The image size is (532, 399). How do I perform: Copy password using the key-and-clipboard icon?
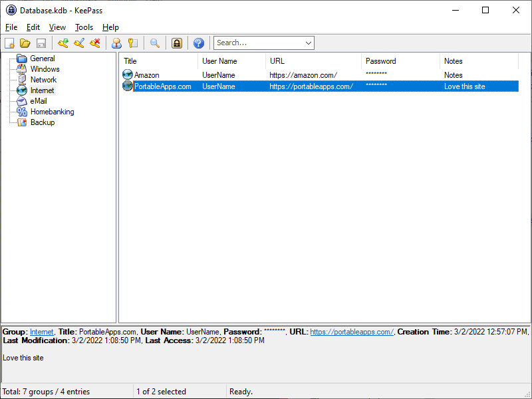pyautogui.click(x=133, y=43)
